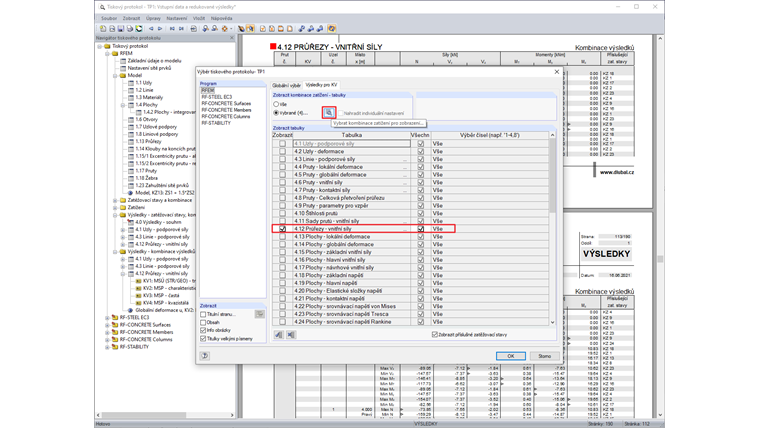The height and width of the screenshot is (428, 760).
Task: Click the first blue link toolbar icon
Action: pyautogui.click(x=301, y=29)
